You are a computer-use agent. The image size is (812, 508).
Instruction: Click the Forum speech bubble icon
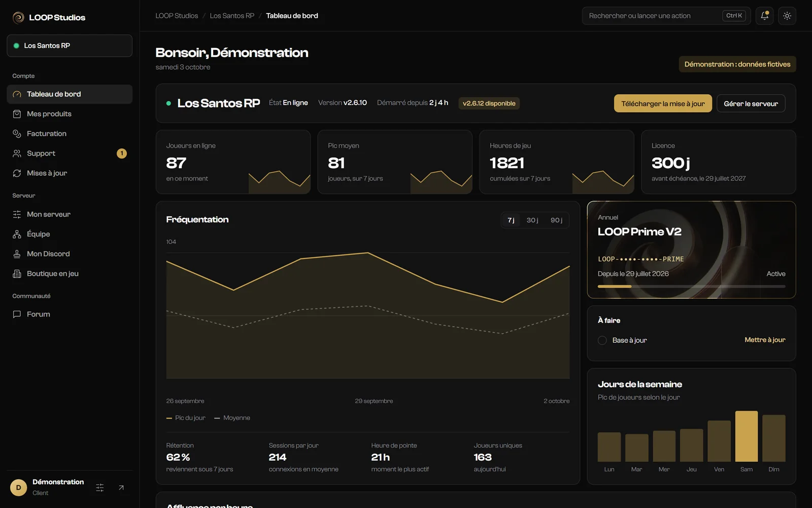coord(17,314)
